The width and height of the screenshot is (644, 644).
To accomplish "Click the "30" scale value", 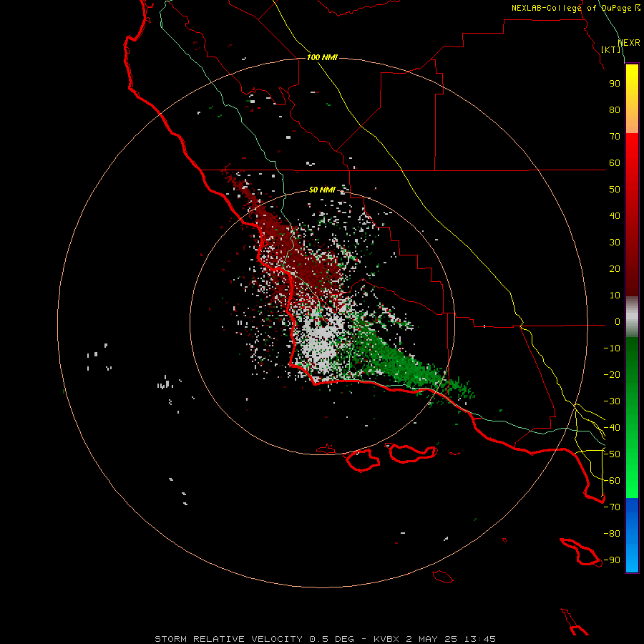I will (x=615, y=243).
